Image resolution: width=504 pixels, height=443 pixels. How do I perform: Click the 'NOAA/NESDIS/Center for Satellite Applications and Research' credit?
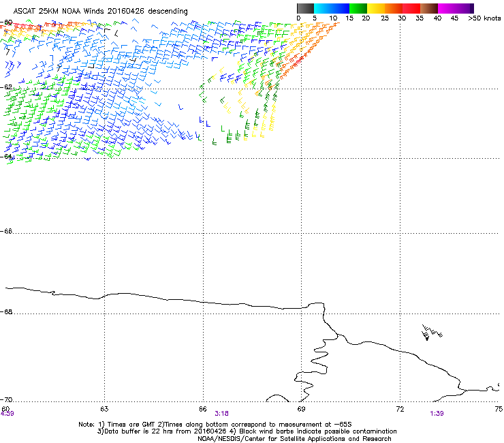(294, 439)
